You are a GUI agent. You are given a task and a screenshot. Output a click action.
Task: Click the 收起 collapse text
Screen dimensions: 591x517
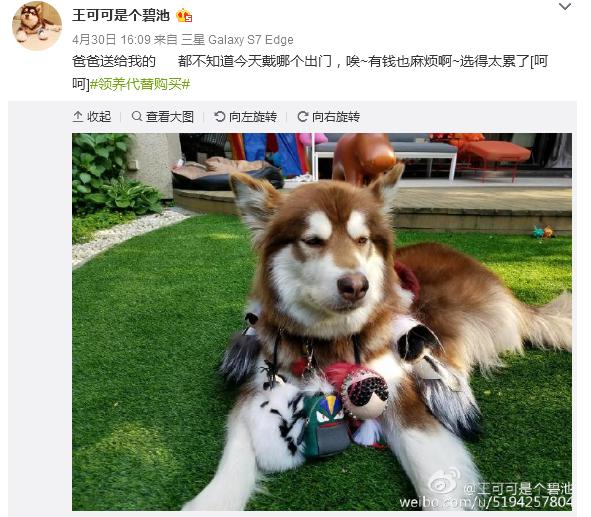click(x=99, y=117)
